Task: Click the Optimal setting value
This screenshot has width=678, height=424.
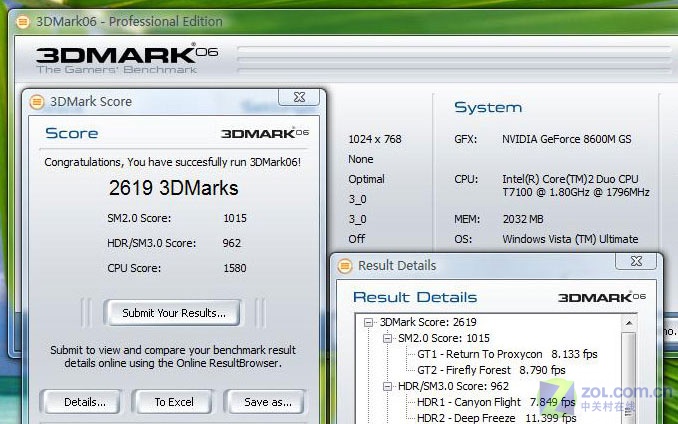Action: pos(366,179)
